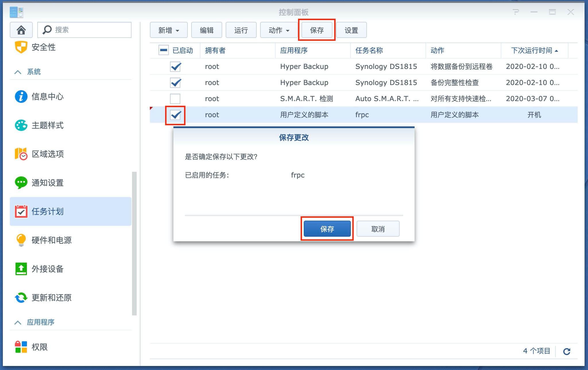The width and height of the screenshot is (588, 370).
Task: Open Theme Style (主题样式) palette icon
Action: tap(21, 125)
